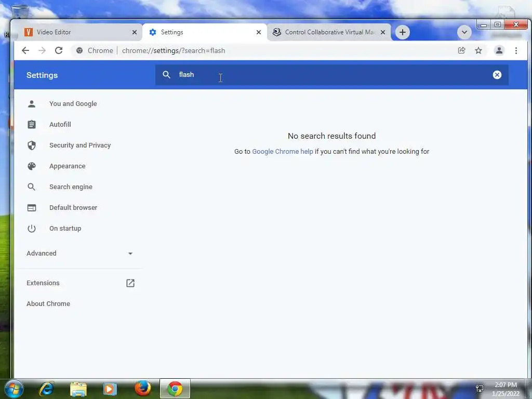Click the Extensions external link icon
Viewport: 532px width, 399px height.
pyautogui.click(x=130, y=283)
